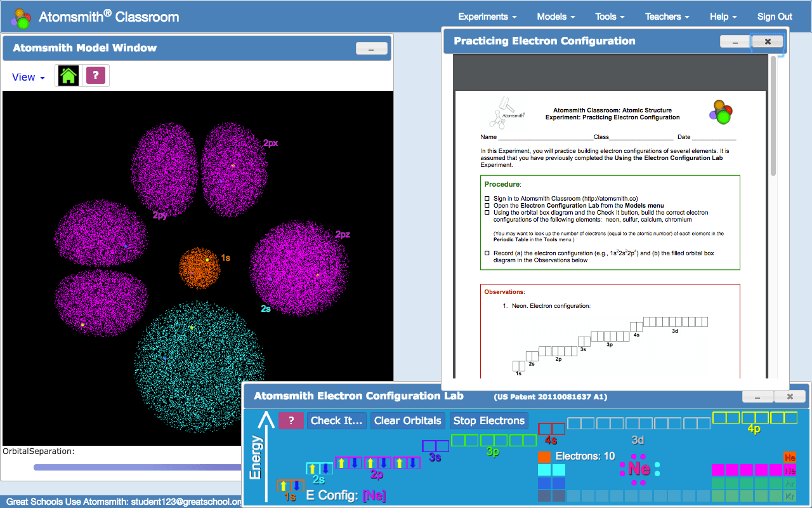Open the Teachers dropdown menu

(667, 17)
